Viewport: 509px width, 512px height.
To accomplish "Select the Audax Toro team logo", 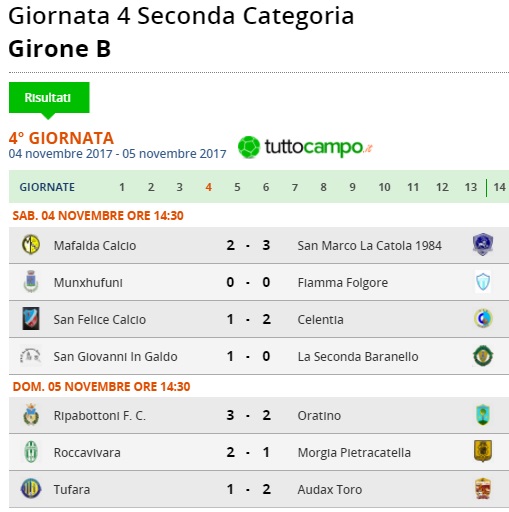I will 483,489.
